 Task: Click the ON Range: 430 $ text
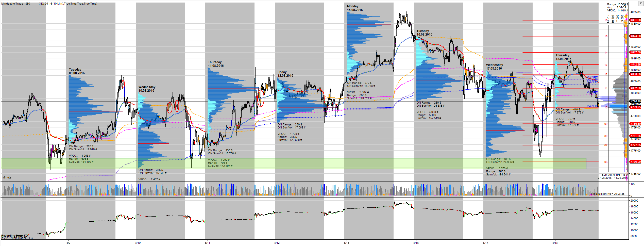click(220, 150)
